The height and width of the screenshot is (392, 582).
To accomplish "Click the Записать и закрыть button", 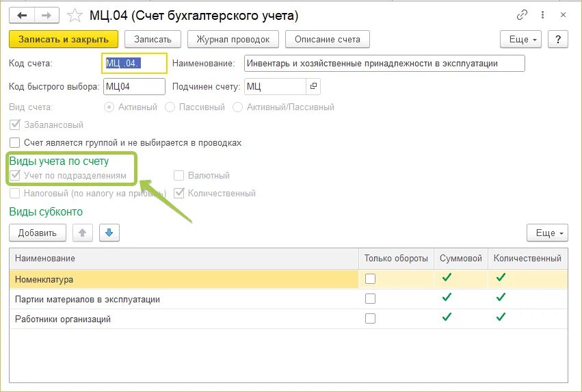I will pyautogui.click(x=64, y=40).
